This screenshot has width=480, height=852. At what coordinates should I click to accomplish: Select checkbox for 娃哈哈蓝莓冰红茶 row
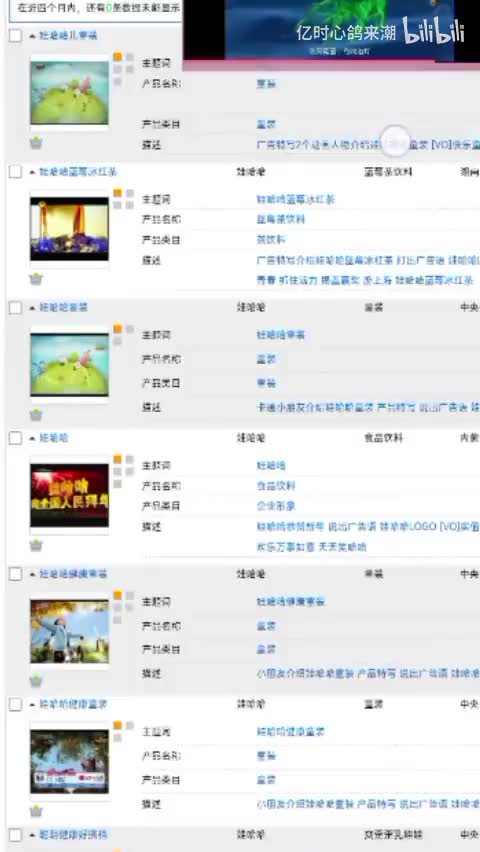15,172
